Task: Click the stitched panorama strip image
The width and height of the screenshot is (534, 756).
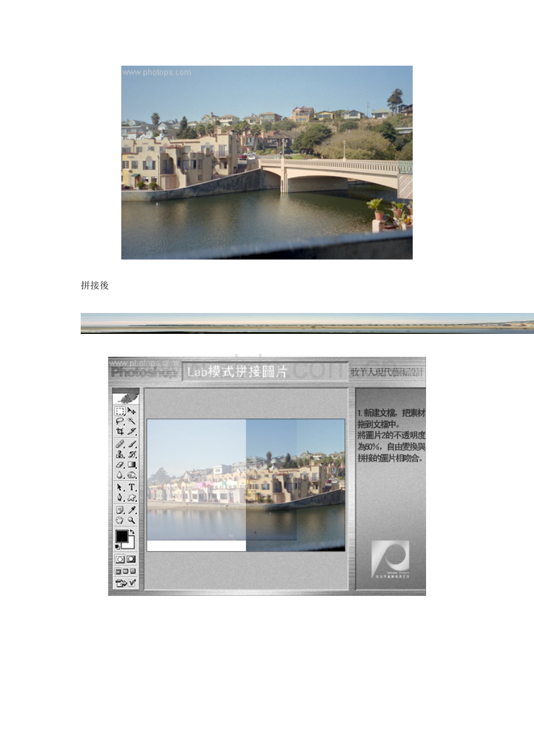Action: coord(307,323)
